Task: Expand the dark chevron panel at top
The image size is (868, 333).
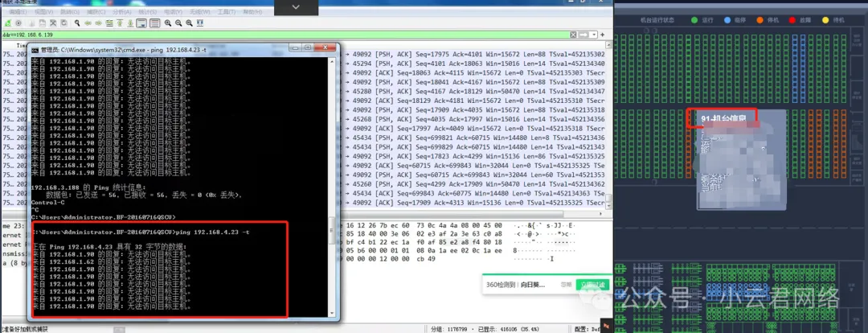Action: (295, 6)
